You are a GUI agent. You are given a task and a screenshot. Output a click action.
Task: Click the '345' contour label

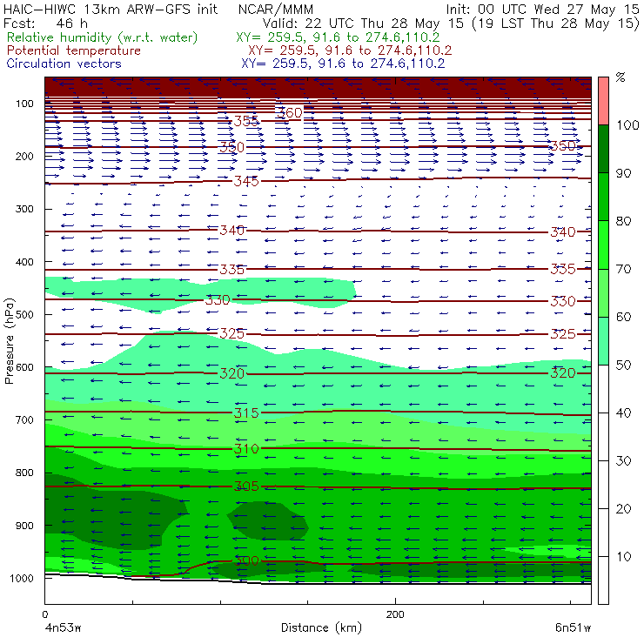[246, 181]
